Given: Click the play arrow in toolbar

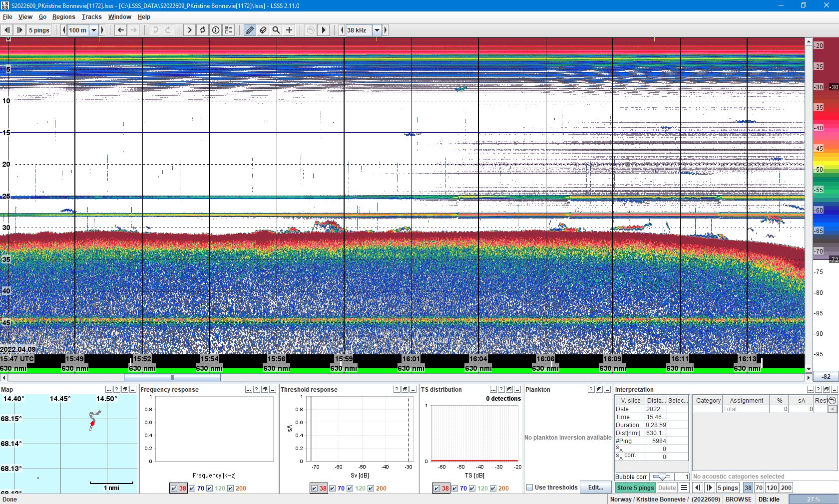Looking at the screenshot, I should coord(324,30).
